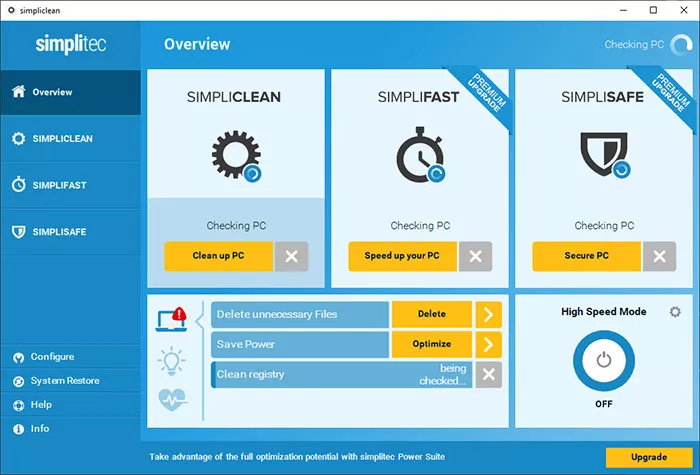Viewport: 700px width, 475px height.
Task: Cancel the SIMPLIFAST check with X
Action: (475, 256)
